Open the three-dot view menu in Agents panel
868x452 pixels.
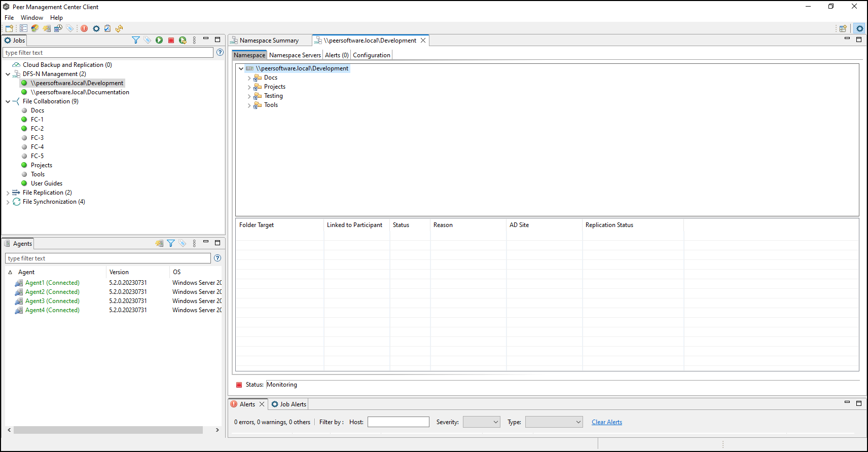coord(194,243)
